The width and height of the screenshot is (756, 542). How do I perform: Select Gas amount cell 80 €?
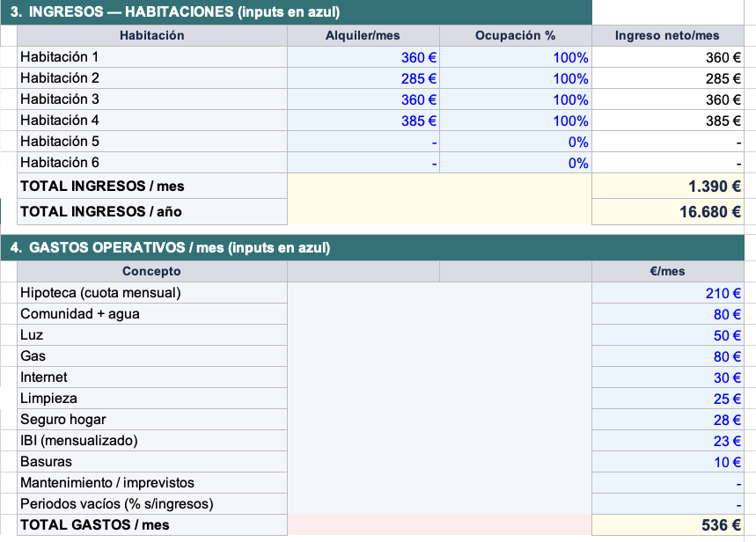tap(668, 356)
